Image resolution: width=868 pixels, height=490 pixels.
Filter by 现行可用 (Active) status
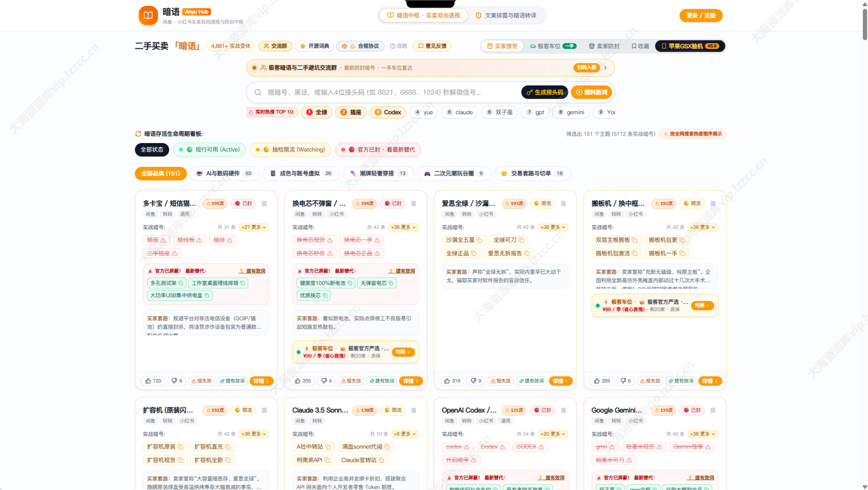209,149
